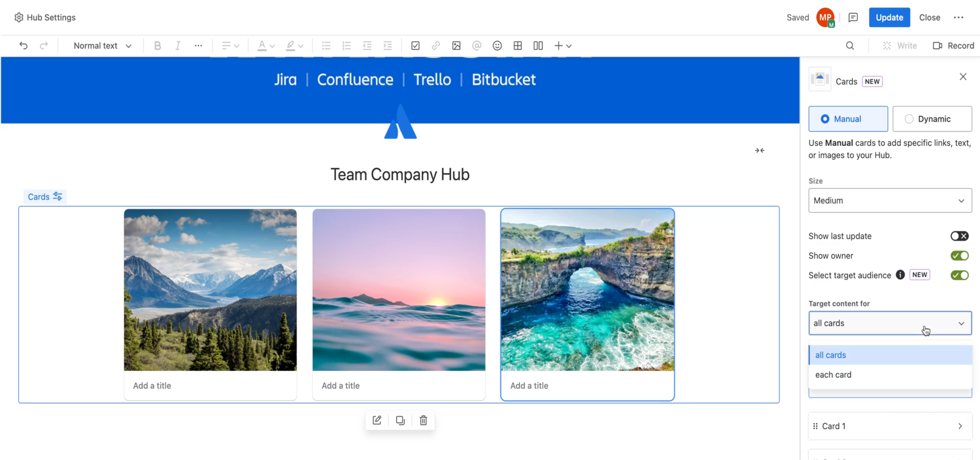Choose 'each card' in Target content dropdown
The height and width of the screenshot is (460, 980).
tap(834, 374)
